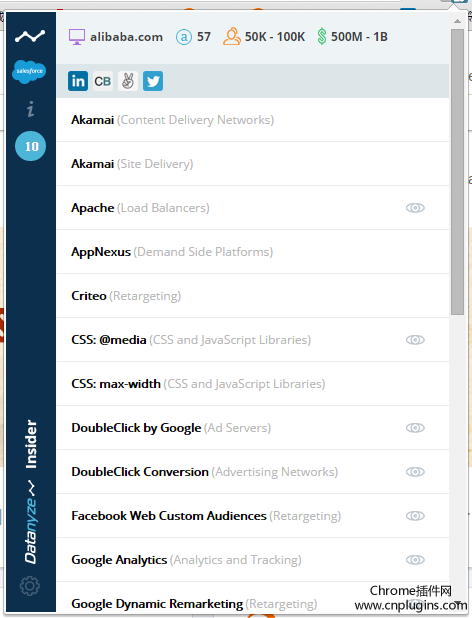472x618 pixels.
Task: Click the Datanyze Insider logo
Action: click(x=31, y=491)
